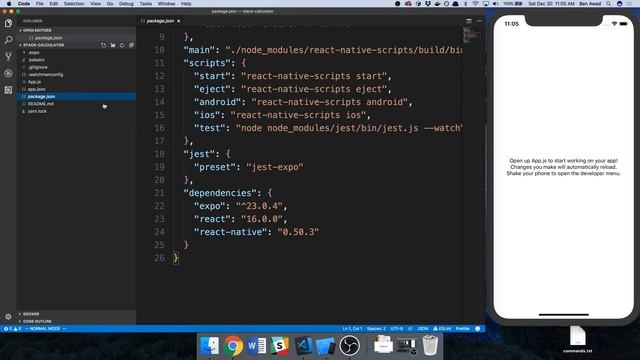
Task: Close the package.json editor tab
Action: pos(178,21)
